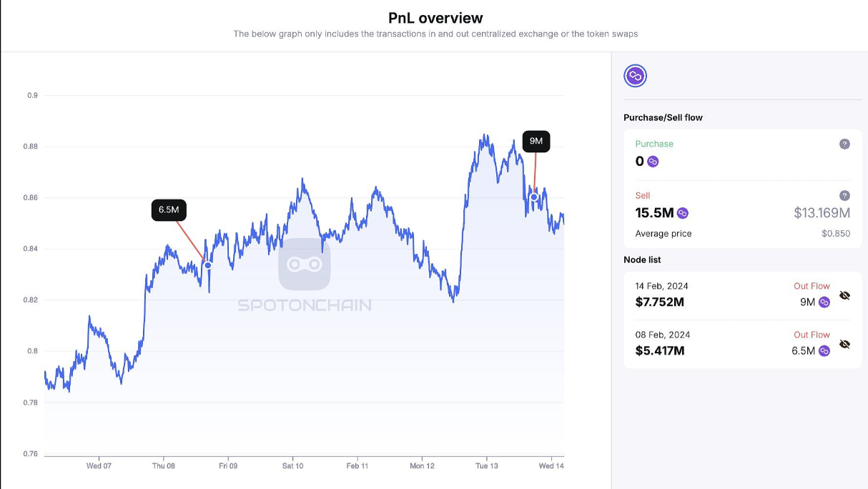Click the Sat 10 date on the chart axis
Image resolution: width=868 pixels, height=489 pixels.
pos(292,466)
